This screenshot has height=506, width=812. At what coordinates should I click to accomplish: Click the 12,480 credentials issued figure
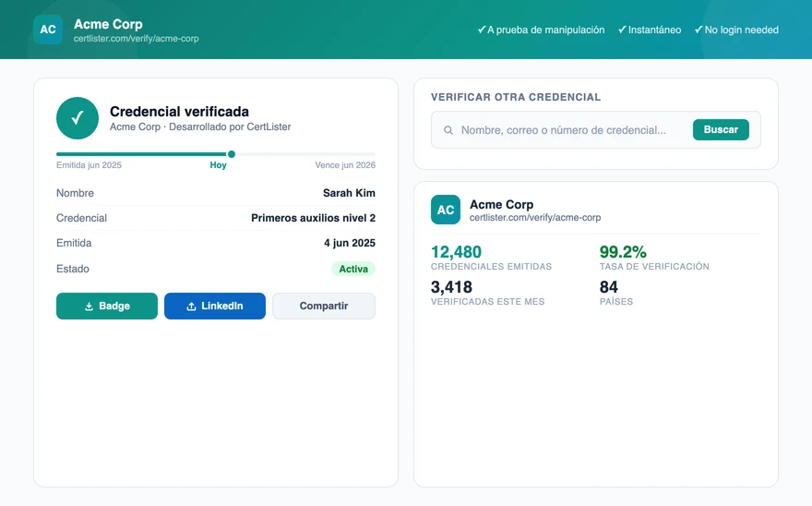tap(456, 252)
